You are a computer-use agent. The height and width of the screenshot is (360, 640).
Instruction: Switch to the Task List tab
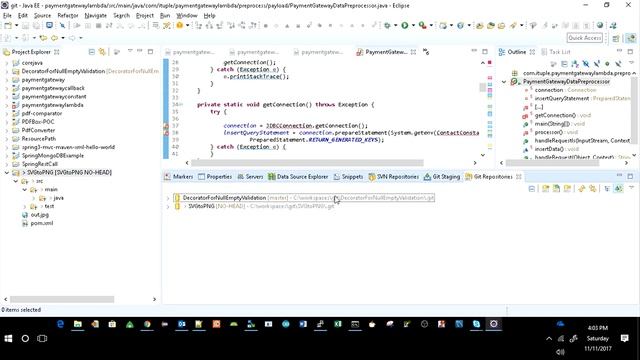556,52
